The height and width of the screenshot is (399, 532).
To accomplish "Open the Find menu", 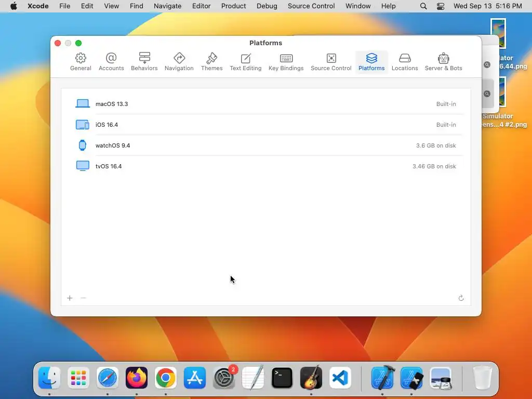I will [x=137, y=6].
